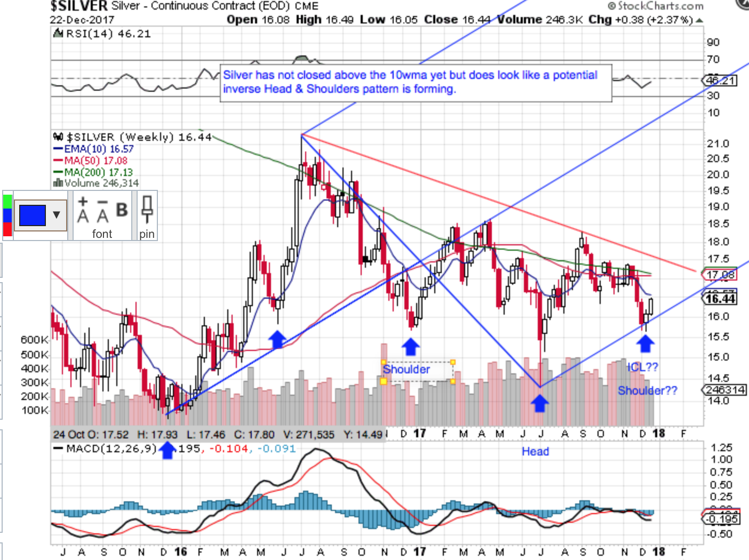
Task: Click the '$SILVER' ticker symbol in the header
Action: tap(79, 6)
